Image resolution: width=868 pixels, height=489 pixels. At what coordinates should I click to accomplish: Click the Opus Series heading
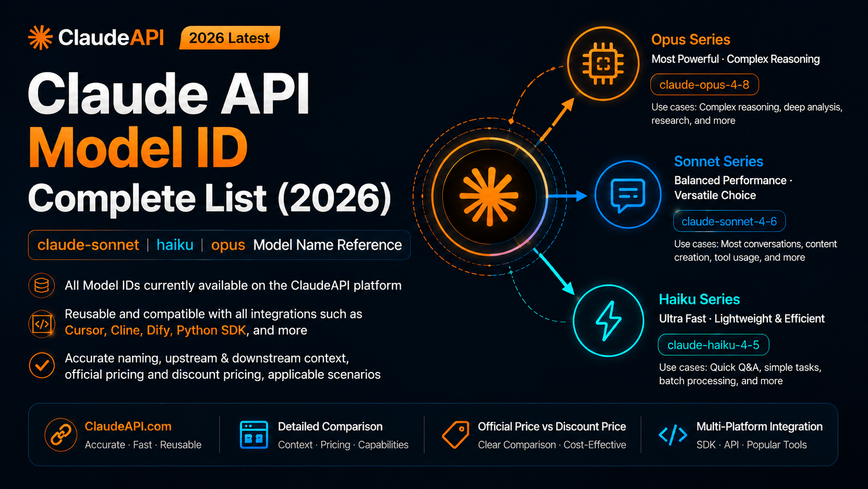coord(690,39)
